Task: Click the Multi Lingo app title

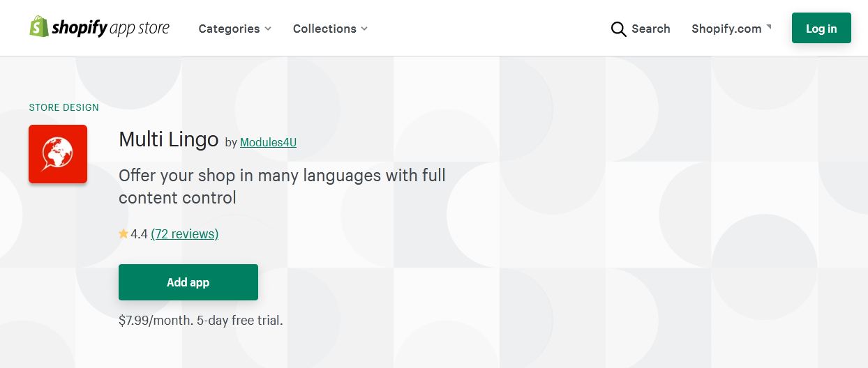Action: [x=169, y=139]
